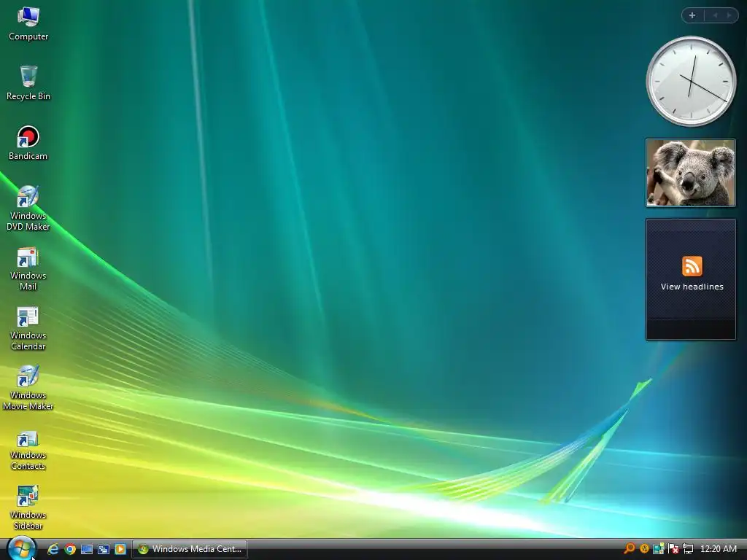
Task: Click the Switch between windows icon
Action: click(x=104, y=549)
